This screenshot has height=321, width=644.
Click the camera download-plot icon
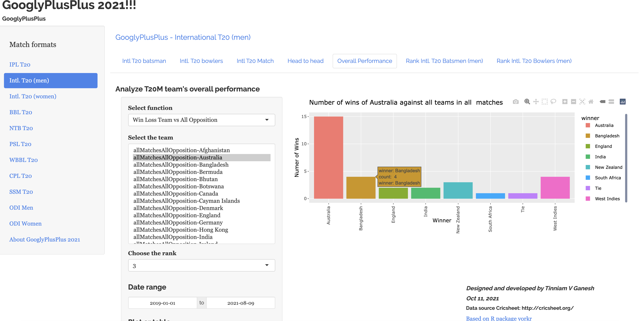[515, 102]
